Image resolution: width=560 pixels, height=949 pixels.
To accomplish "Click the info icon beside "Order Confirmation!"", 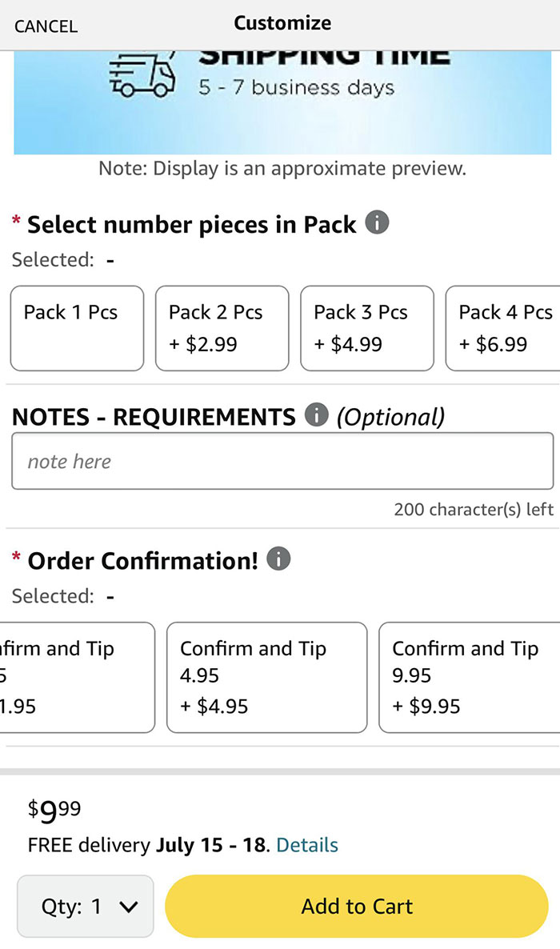I will (x=278, y=559).
